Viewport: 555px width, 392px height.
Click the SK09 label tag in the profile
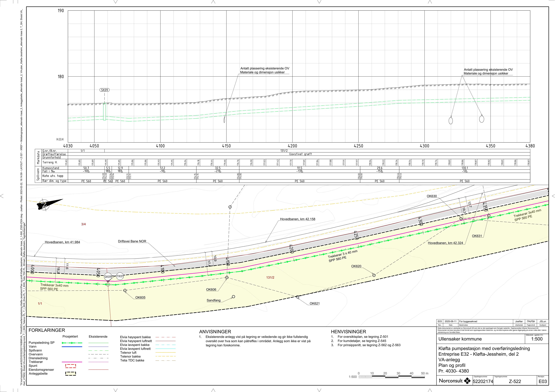[x=104, y=90]
